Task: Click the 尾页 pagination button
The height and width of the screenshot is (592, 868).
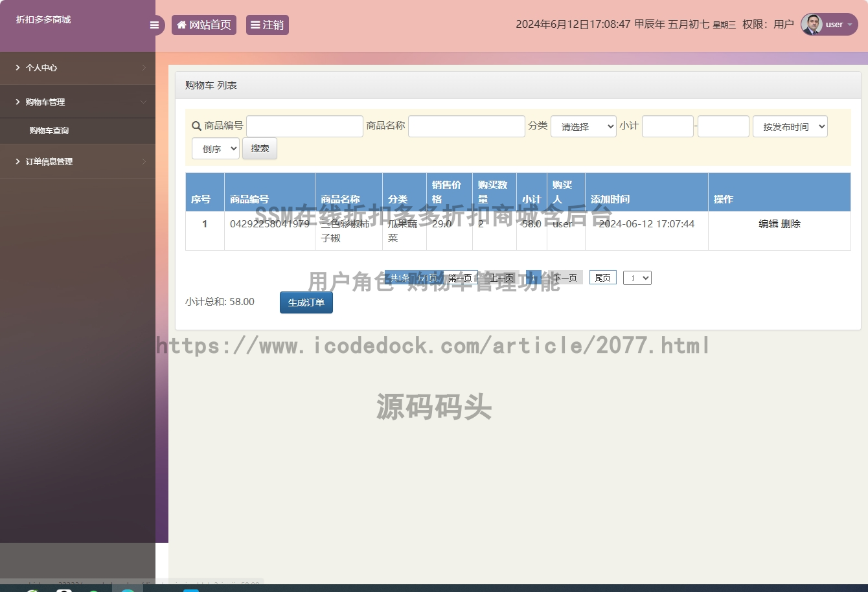Action: pos(602,278)
